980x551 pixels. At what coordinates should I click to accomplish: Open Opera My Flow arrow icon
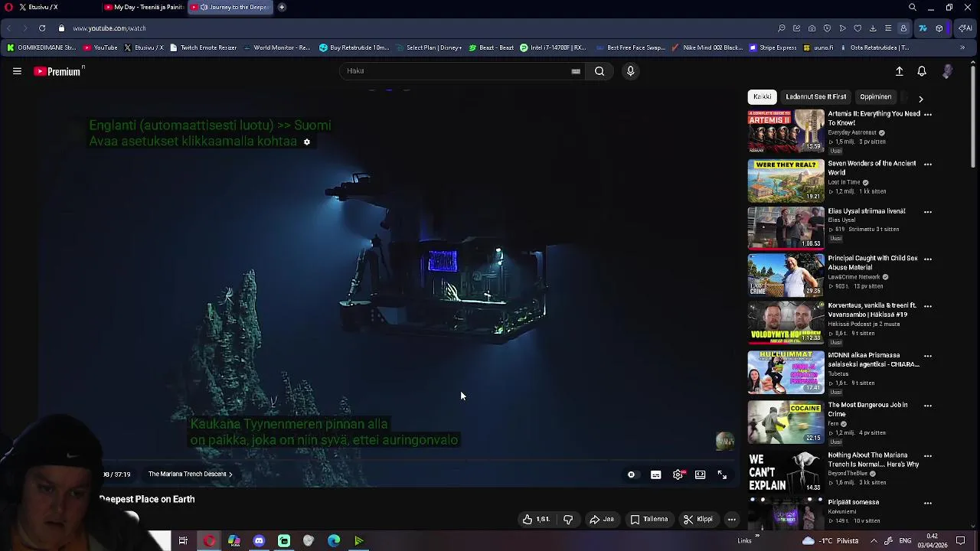click(x=842, y=28)
